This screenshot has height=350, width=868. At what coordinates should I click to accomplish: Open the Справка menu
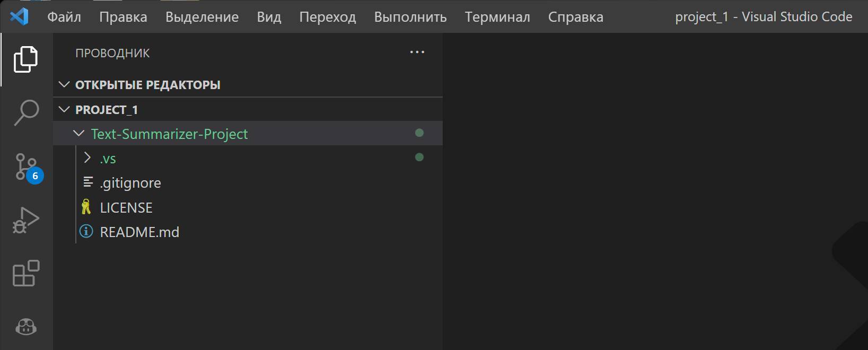575,17
